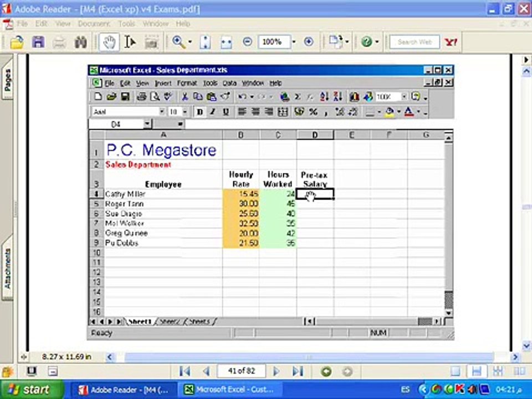
Task: Click the page and arrow toolbar icon
Action: point(336,42)
